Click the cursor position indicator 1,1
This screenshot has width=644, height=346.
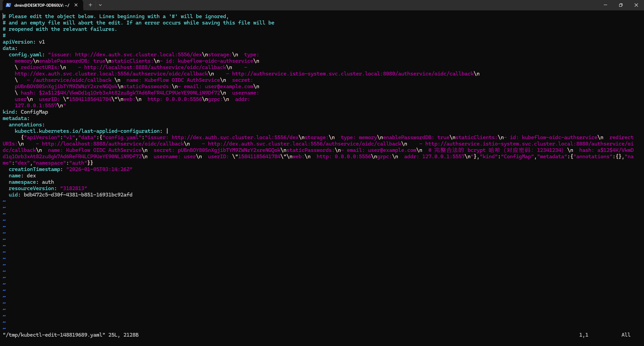point(584,335)
